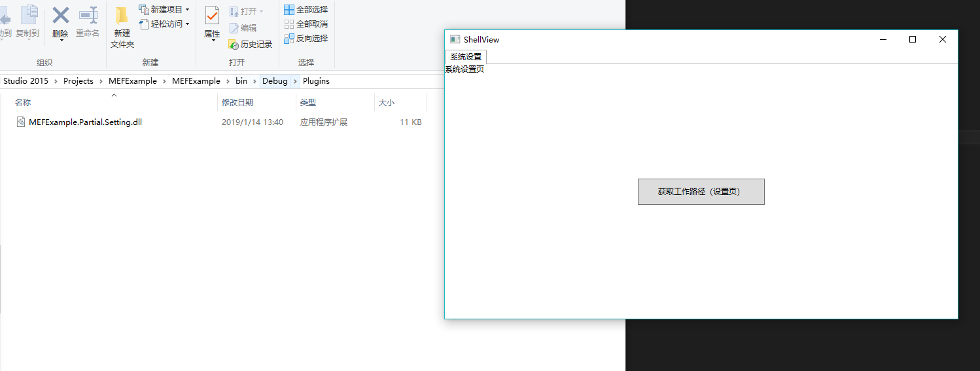Click the 11 KB size cell

click(x=411, y=122)
